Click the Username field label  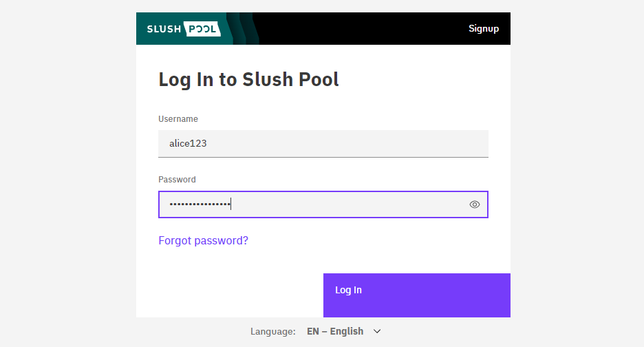(178, 119)
